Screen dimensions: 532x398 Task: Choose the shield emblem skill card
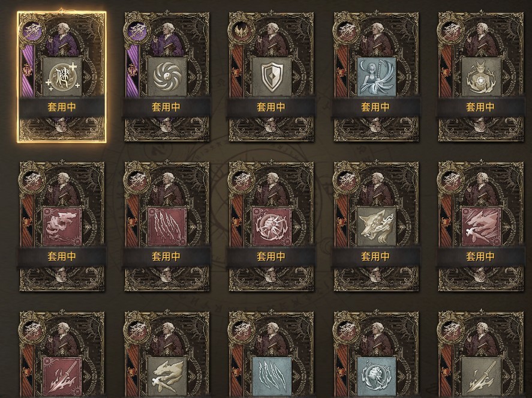[x=272, y=77]
